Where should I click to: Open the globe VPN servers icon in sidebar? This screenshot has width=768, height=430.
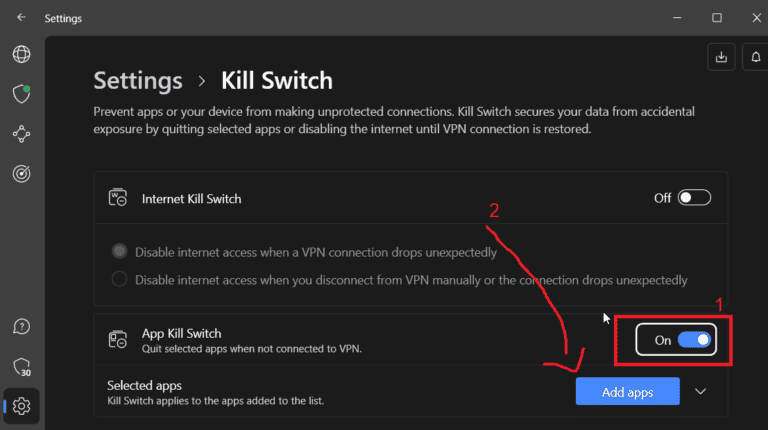pos(21,54)
